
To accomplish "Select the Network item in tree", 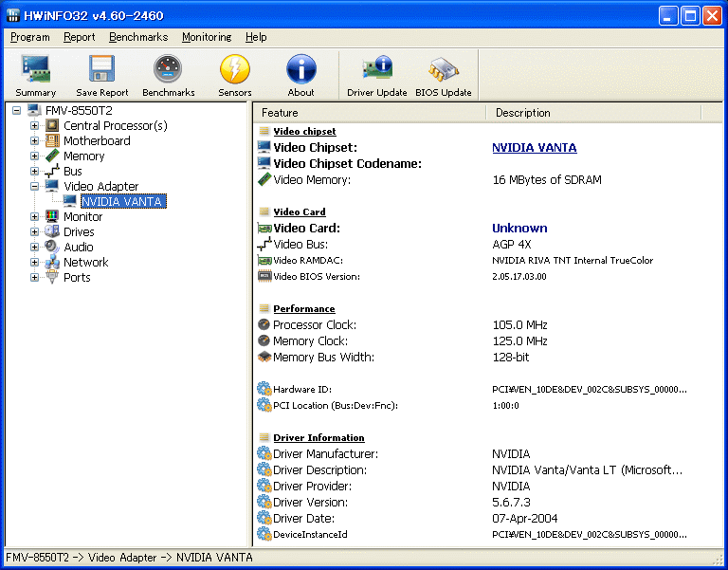I will coord(85,263).
